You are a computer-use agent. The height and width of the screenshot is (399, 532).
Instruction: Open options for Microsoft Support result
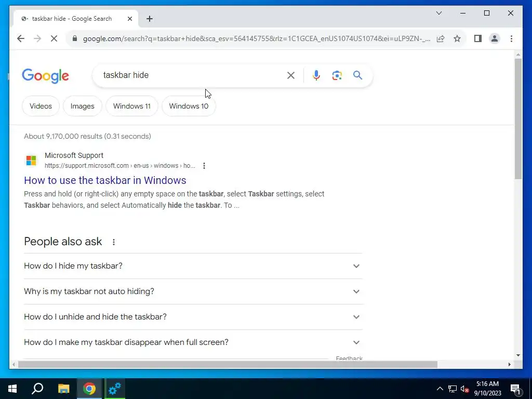[204, 166]
